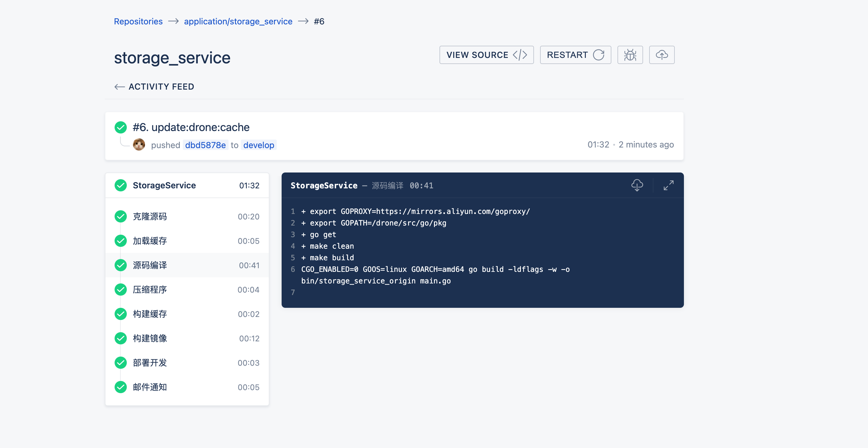Select the 压缩程序 step

187,290
